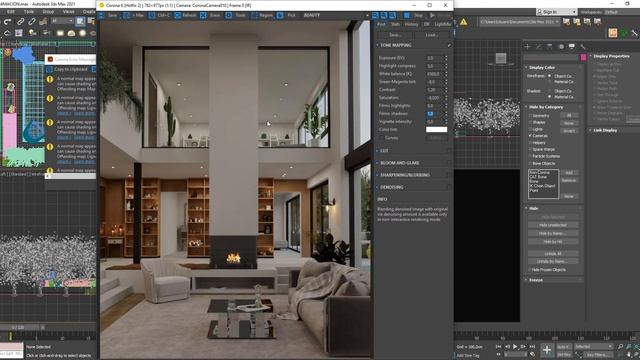Click the pink object color swatch
The width and height of the screenshot is (640, 360).
[583, 58]
